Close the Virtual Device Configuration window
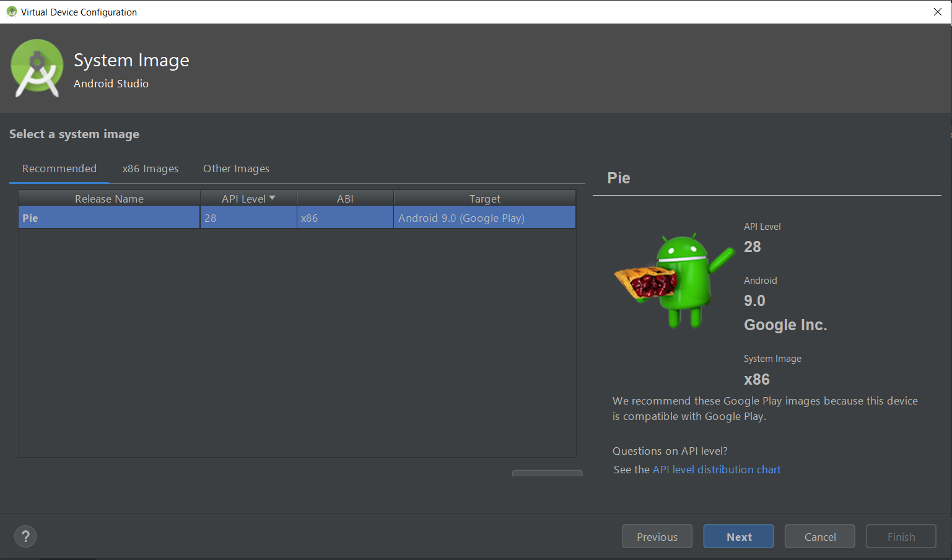The image size is (952, 560). click(x=937, y=12)
